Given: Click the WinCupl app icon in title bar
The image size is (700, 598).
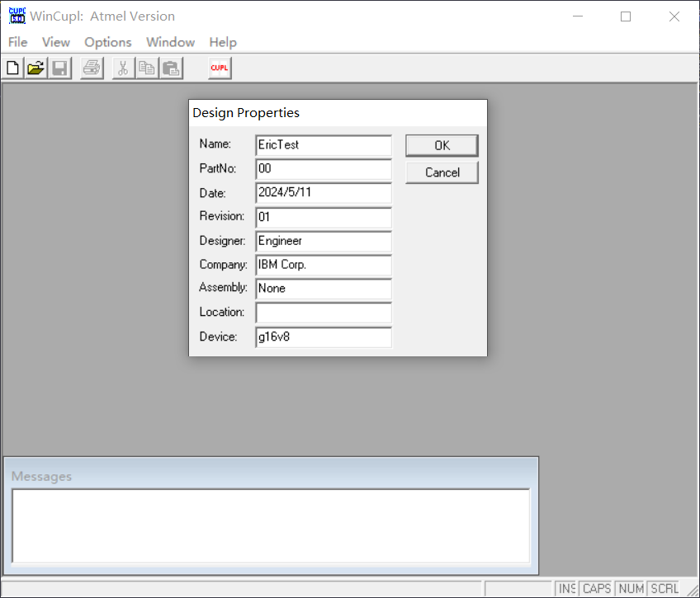Looking at the screenshot, I should pos(17,16).
